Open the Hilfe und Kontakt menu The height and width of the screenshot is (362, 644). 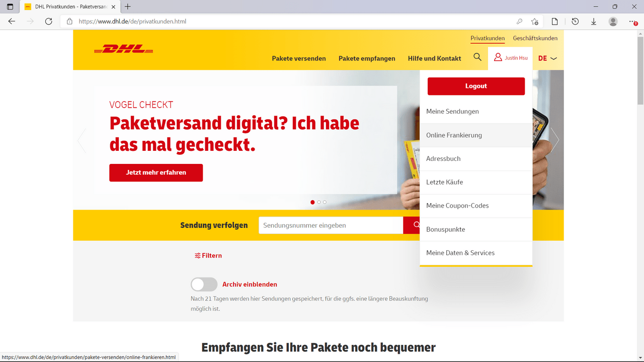pyautogui.click(x=435, y=58)
